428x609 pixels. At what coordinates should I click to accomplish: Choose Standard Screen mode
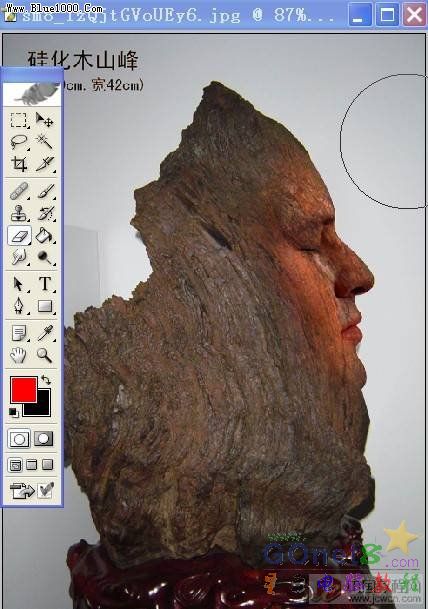click(15, 465)
